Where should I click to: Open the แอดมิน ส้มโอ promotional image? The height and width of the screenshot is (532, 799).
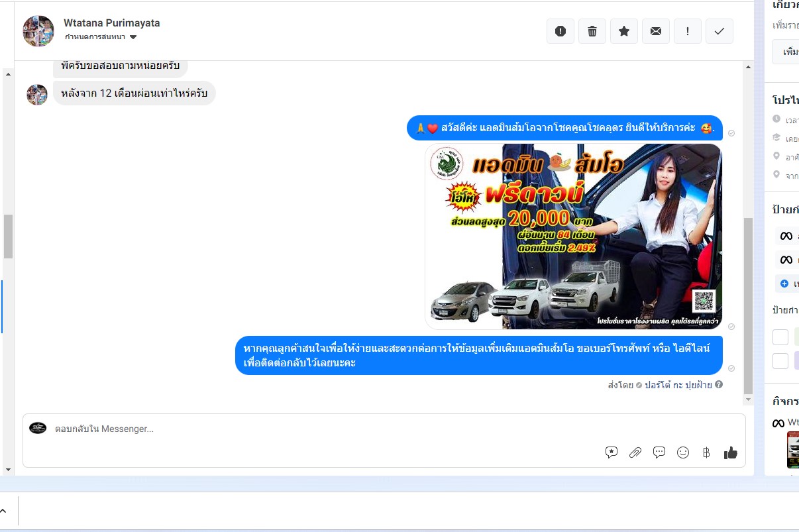click(x=574, y=237)
